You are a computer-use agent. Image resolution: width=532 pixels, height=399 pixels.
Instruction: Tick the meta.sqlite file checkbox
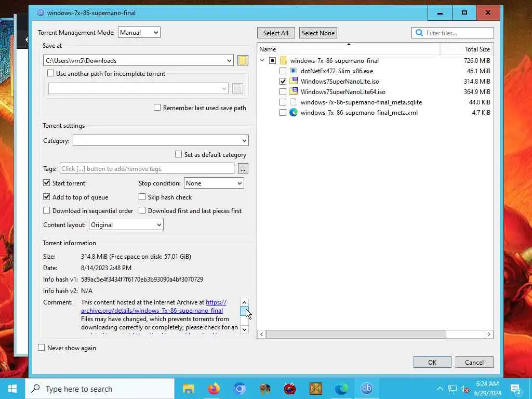[x=283, y=102]
